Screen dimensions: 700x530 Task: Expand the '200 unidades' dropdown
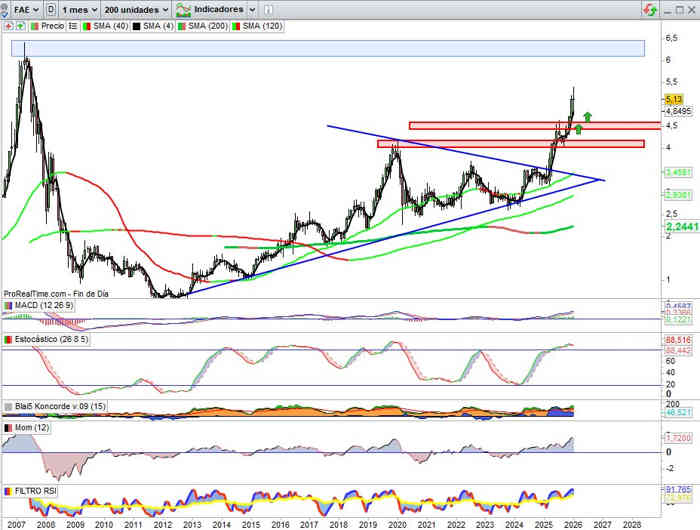[136, 9]
